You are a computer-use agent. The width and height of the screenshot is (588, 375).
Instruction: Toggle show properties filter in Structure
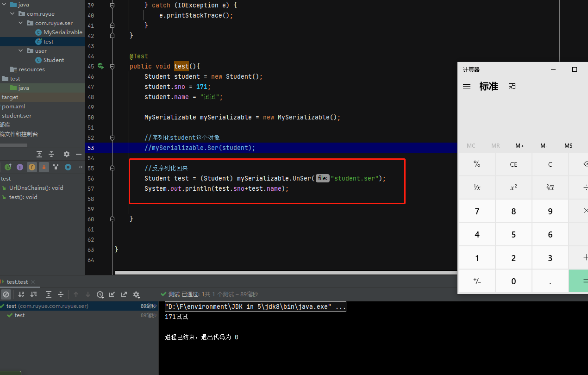[20, 167]
